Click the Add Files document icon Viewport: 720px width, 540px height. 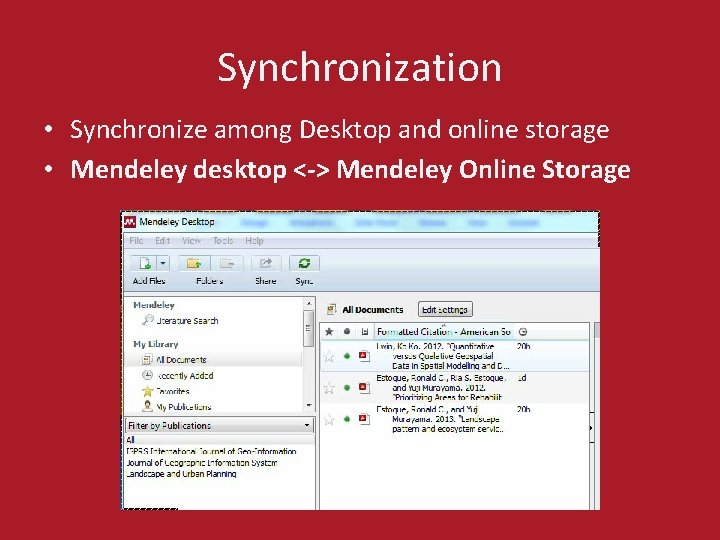coord(144,263)
